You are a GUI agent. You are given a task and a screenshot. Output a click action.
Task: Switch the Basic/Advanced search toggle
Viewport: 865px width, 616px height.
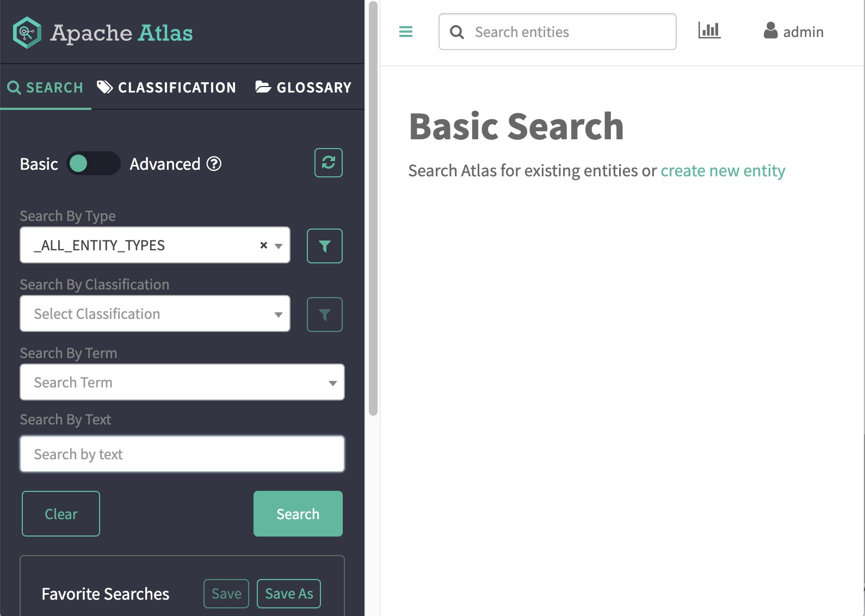pyautogui.click(x=94, y=163)
